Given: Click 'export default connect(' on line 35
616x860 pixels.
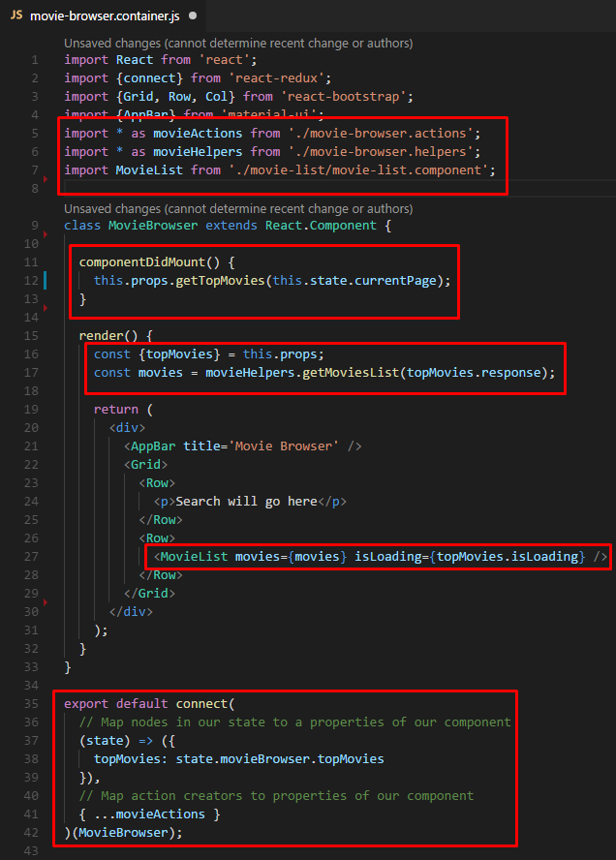Looking at the screenshot, I should click(x=149, y=703).
